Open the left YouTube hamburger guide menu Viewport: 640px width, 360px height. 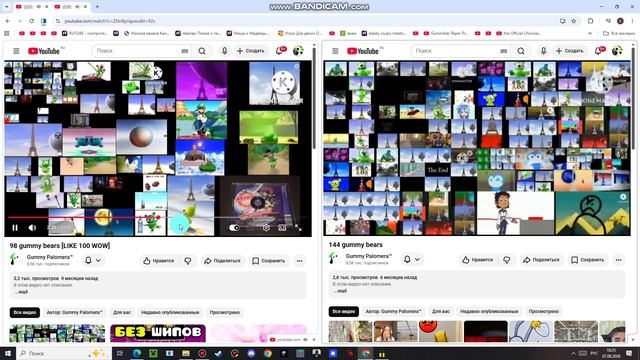pos(16,51)
